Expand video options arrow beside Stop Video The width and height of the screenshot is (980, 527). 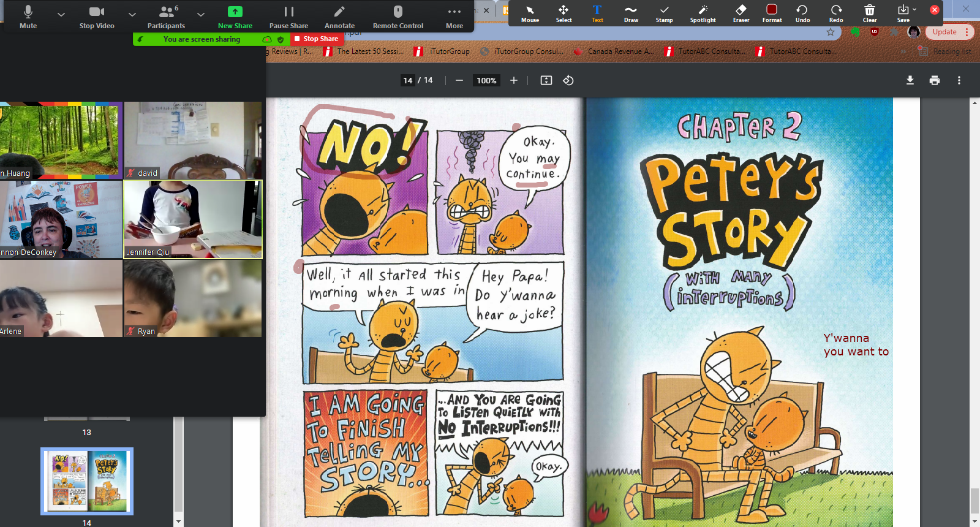click(132, 14)
